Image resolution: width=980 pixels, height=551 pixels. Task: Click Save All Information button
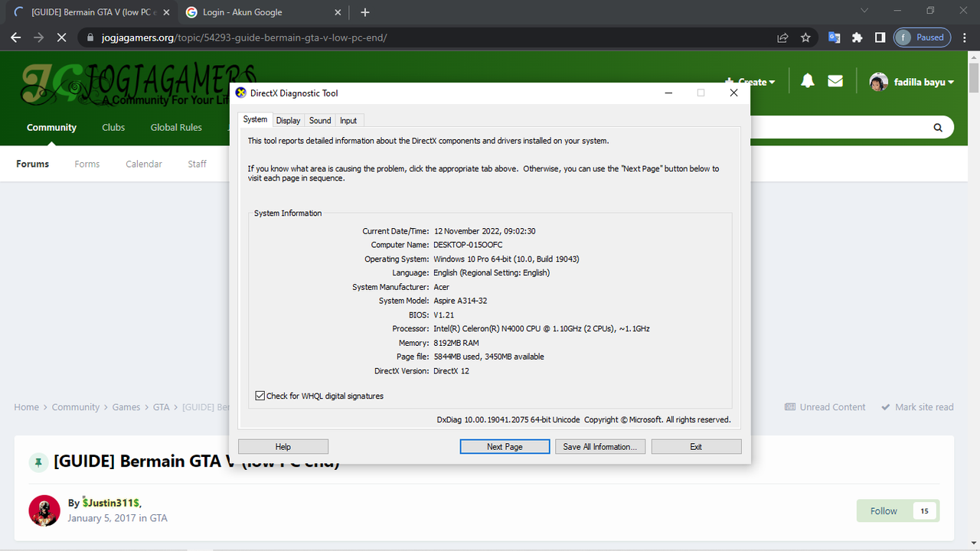pos(600,446)
